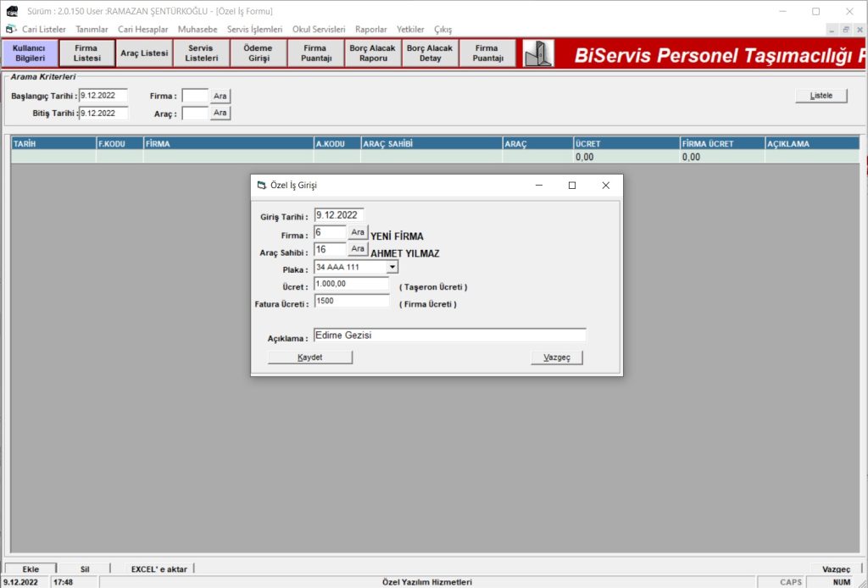Viewport: 868px width, 588px height.
Task: Click the app icon left of Cari Listeler
Action: point(11,29)
